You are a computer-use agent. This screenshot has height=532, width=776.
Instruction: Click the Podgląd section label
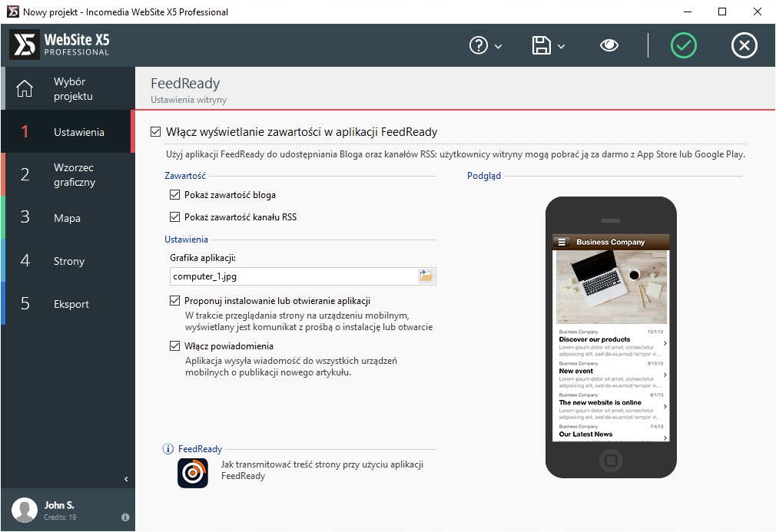click(484, 176)
